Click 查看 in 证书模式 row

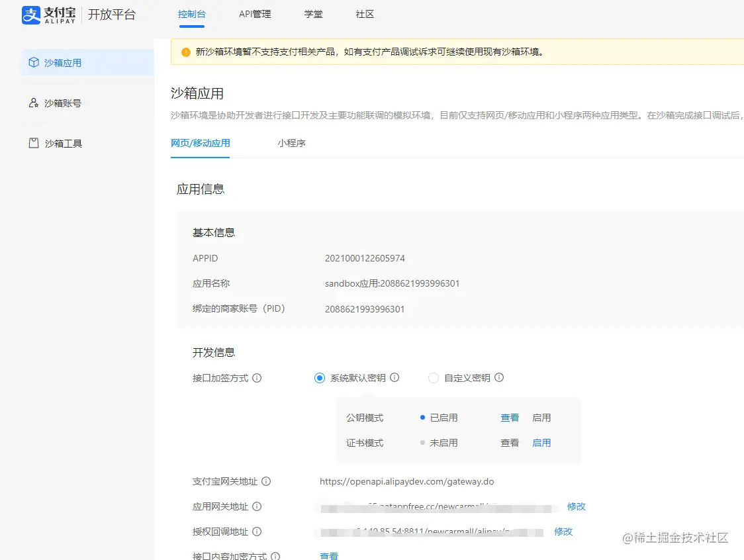tap(510, 443)
